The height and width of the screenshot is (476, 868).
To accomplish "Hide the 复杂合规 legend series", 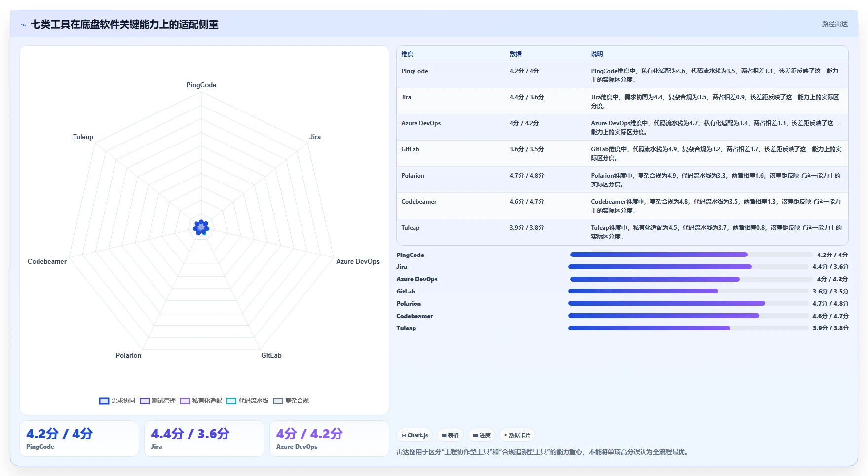I will (x=291, y=401).
